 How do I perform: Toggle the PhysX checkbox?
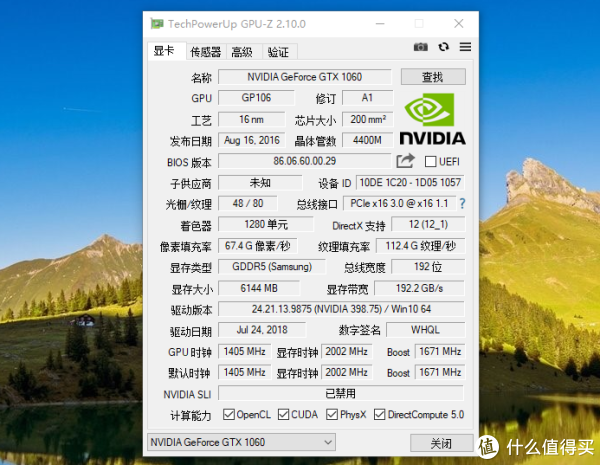coord(332,414)
